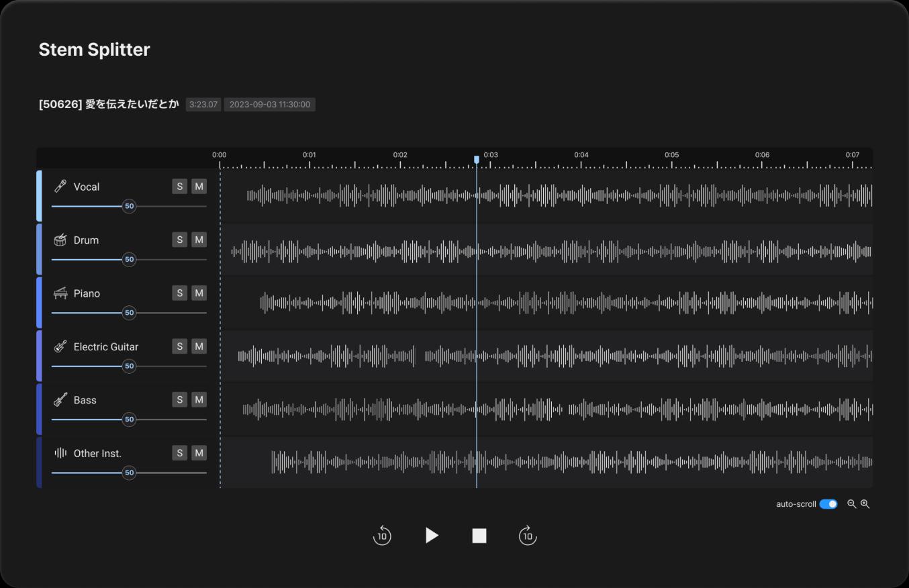The width and height of the screenshot is (909, 588).
Task: Solo the Bass track
Action: click(x=179, y=399)
